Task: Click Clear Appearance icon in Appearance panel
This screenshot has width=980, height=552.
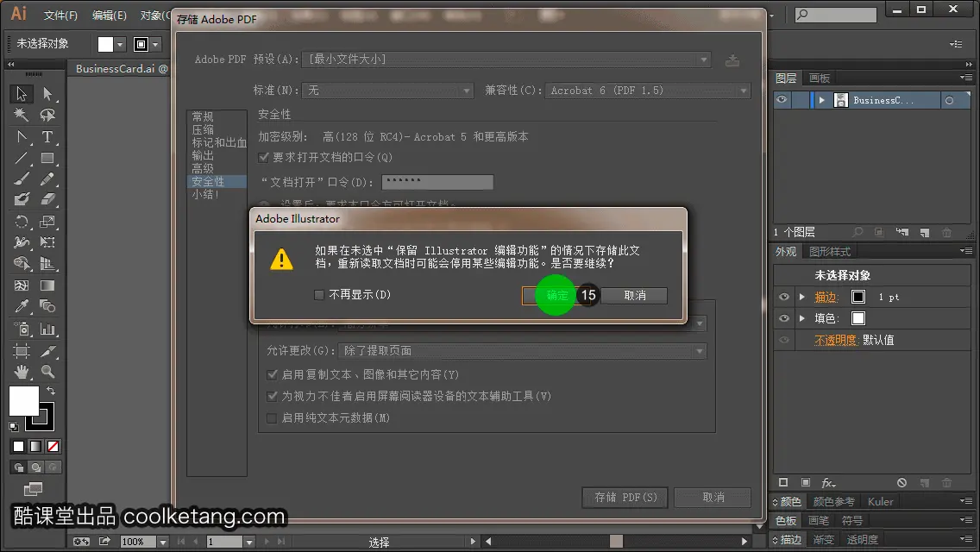Action: (901, 483)
